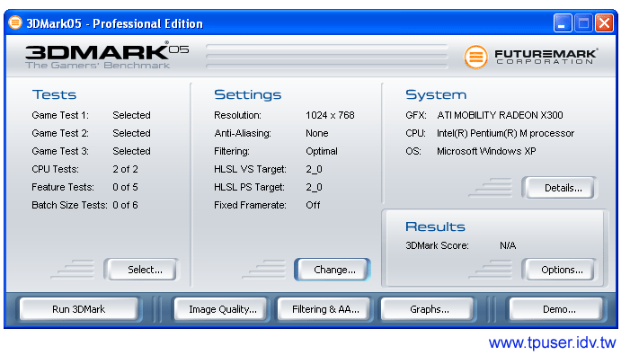Open test selection with Select... button
Screen dimensions: 630x364
click(x=145, y=270)
